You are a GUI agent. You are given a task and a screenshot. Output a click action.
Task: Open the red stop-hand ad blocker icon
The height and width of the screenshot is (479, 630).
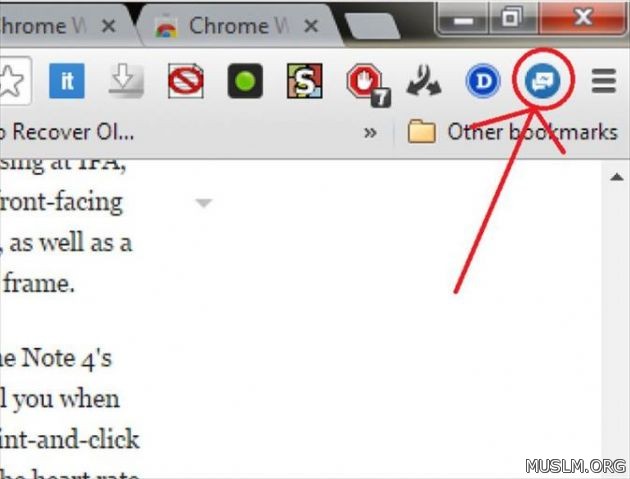(368, 84)
